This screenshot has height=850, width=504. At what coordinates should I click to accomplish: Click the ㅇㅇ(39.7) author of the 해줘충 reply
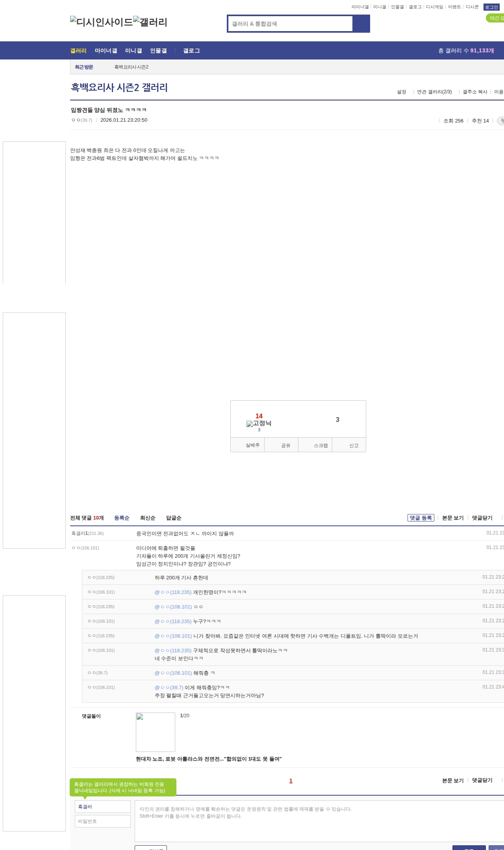click(x=98, y=673)
